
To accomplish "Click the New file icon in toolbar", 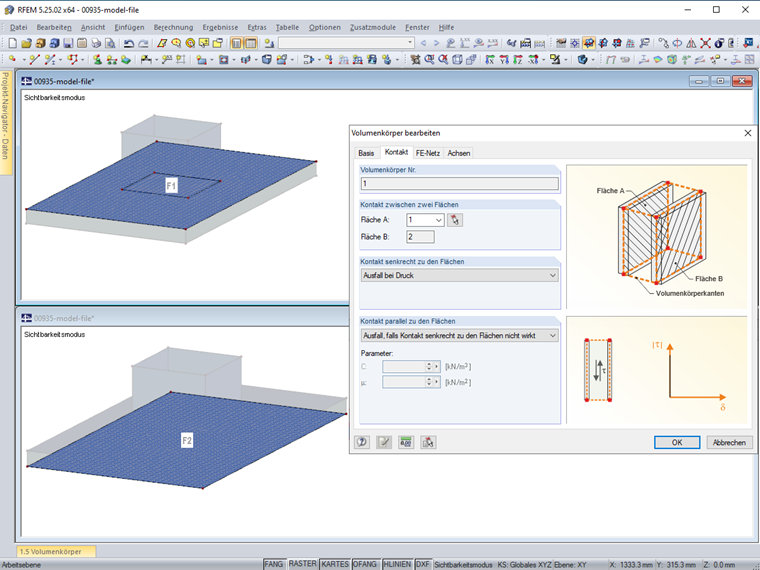I will [13, 44].
